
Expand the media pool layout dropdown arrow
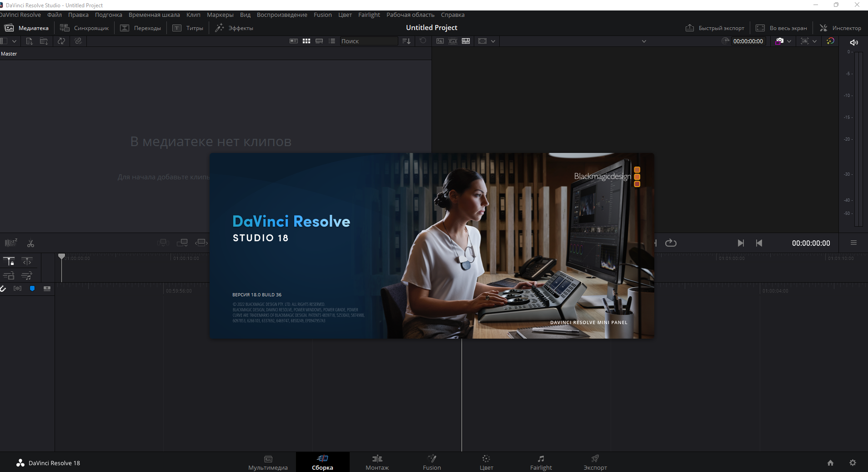tap(14, 41)
